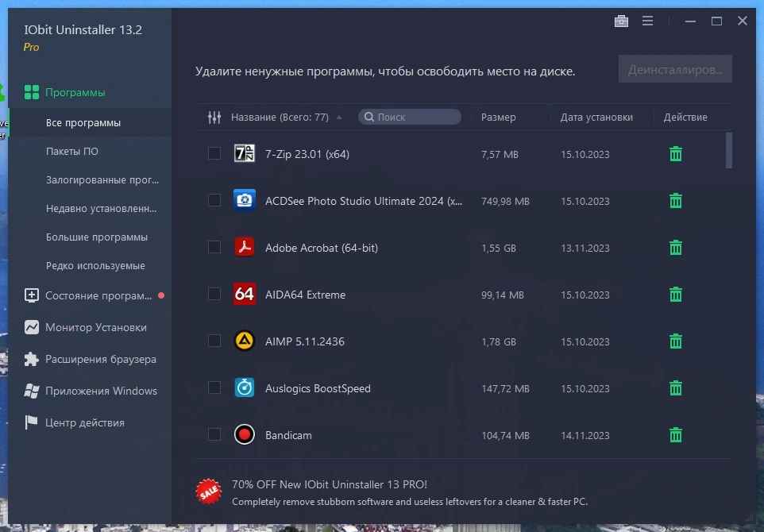Open the hamburger menu in title bar
The image size is (764, 532).
(x=647, y=21)
